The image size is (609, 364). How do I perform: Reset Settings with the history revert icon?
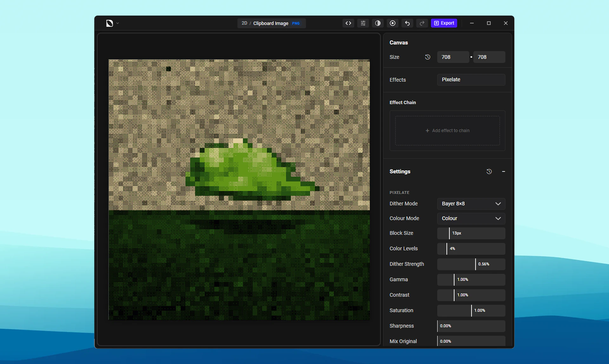click(x=489, y=171)
